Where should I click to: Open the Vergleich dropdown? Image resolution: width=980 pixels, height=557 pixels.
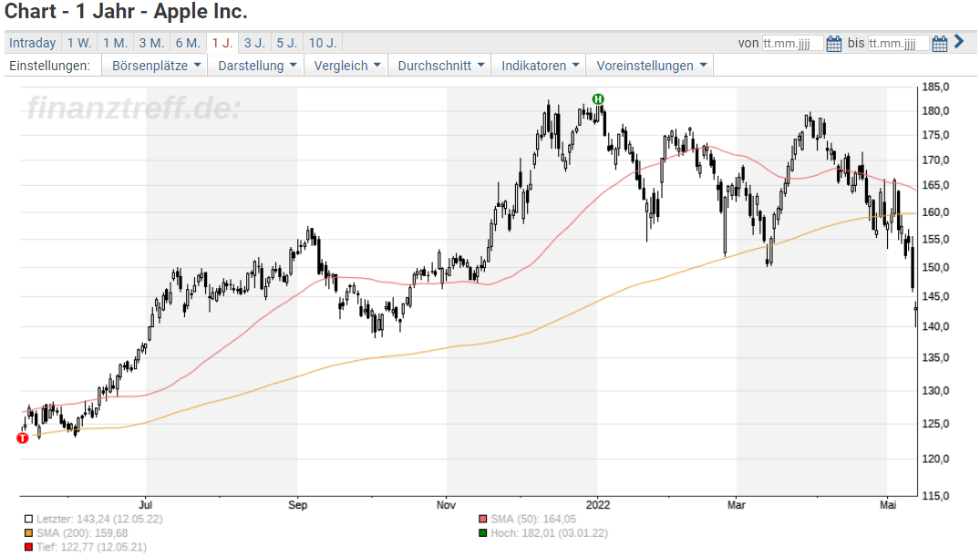pos(347,66)
